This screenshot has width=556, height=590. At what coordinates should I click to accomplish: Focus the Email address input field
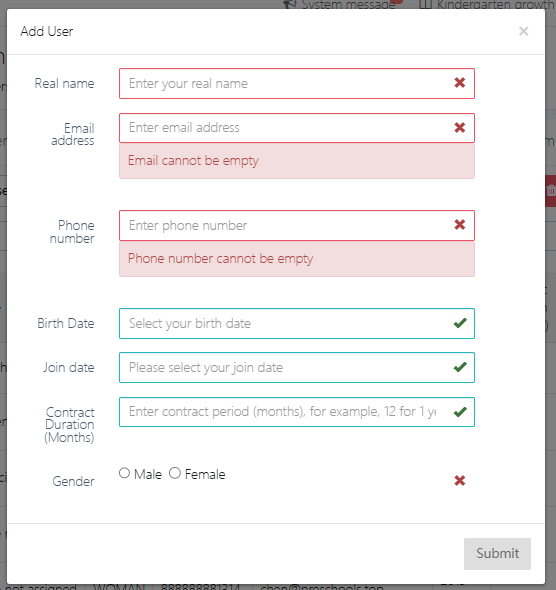pyautogui.click(x=297, y=128)
